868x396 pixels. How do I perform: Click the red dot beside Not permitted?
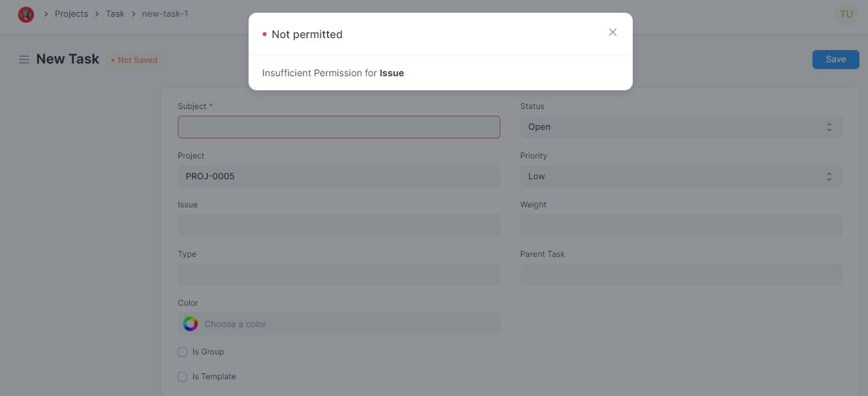coord(265,34)
